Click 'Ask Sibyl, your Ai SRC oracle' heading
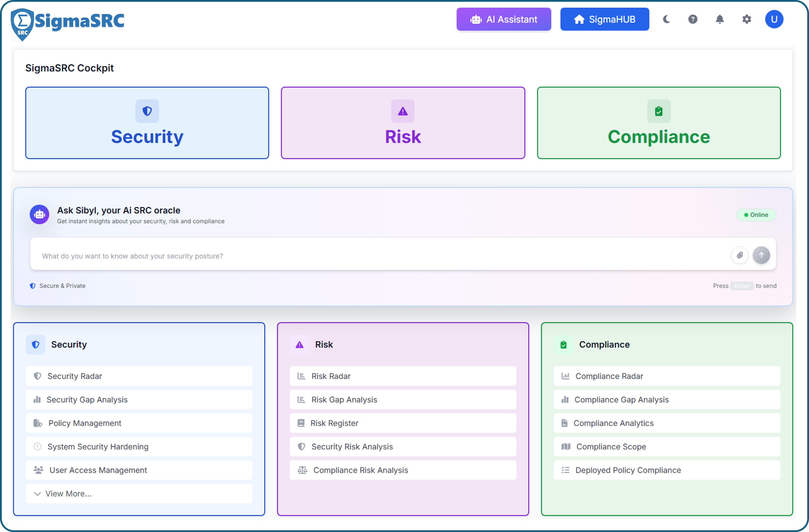The width and height of the screenshot is (809, 532). (x=119, y=210)
